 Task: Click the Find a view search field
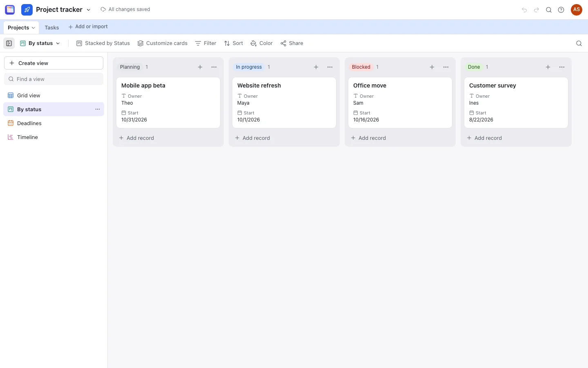click(x=53, y=79)
